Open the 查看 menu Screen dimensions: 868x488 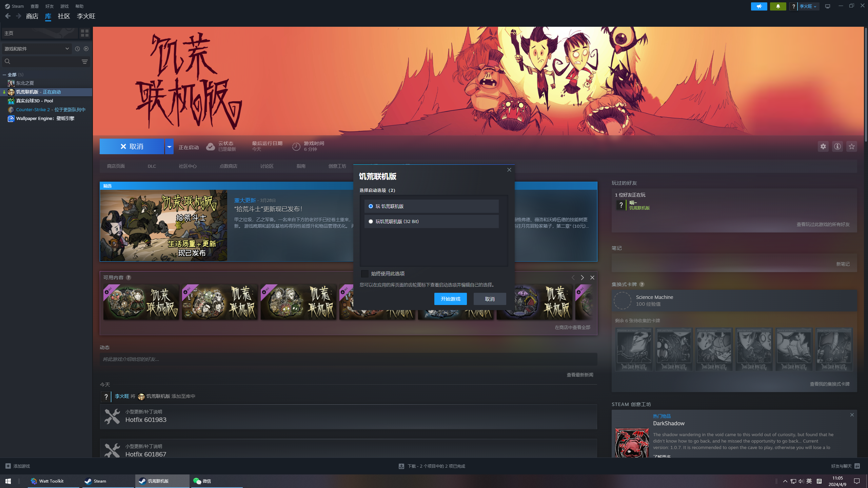(35, 6)
